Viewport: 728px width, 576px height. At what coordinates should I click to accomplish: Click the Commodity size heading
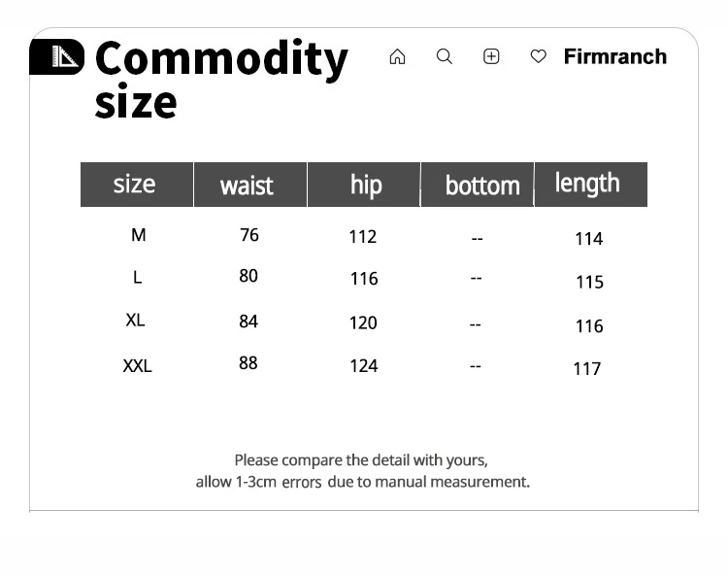point(220,80)
